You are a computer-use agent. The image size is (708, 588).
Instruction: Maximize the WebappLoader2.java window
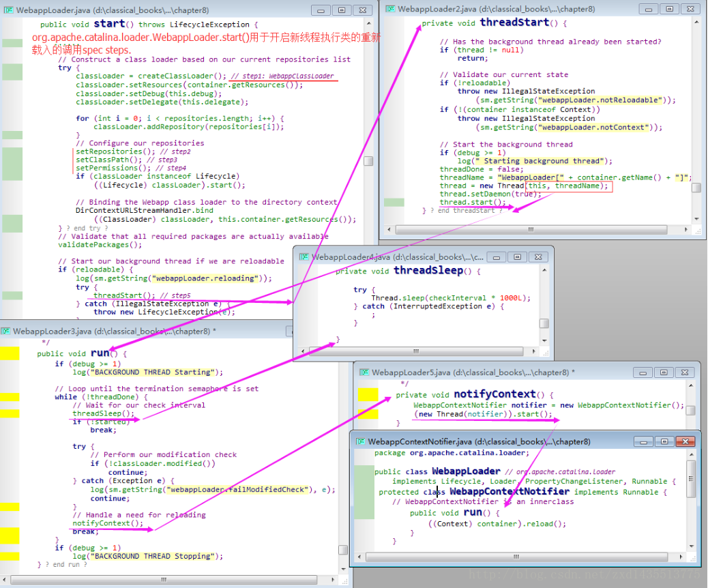coord(670,9)
